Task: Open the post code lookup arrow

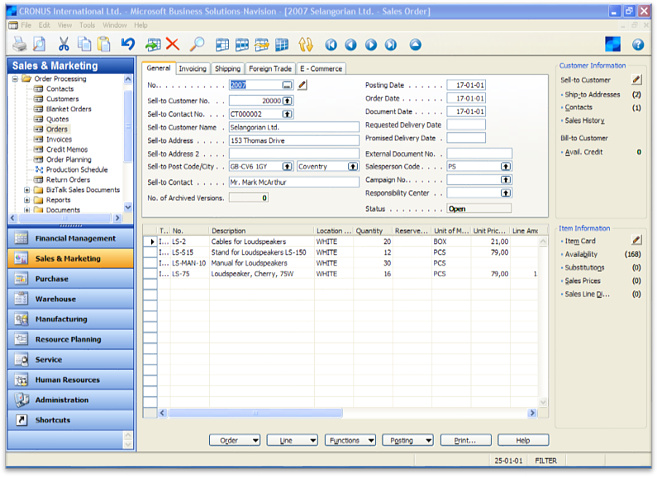Action: 287,166
